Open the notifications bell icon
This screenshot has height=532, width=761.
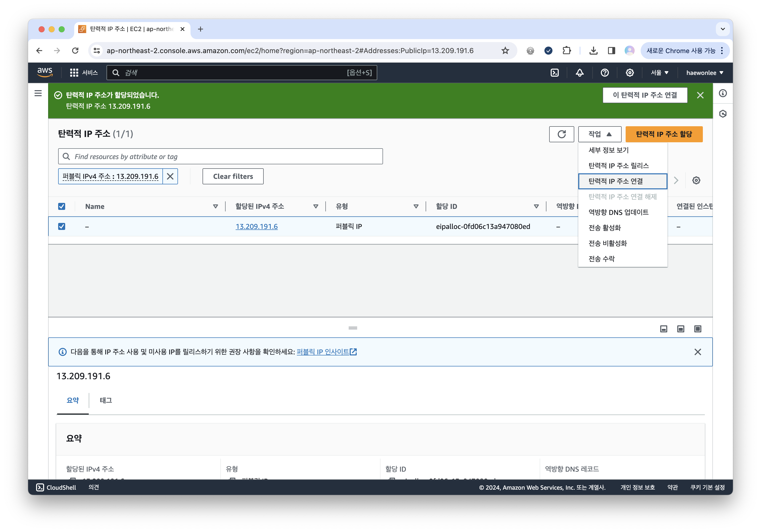pos(579,73)
